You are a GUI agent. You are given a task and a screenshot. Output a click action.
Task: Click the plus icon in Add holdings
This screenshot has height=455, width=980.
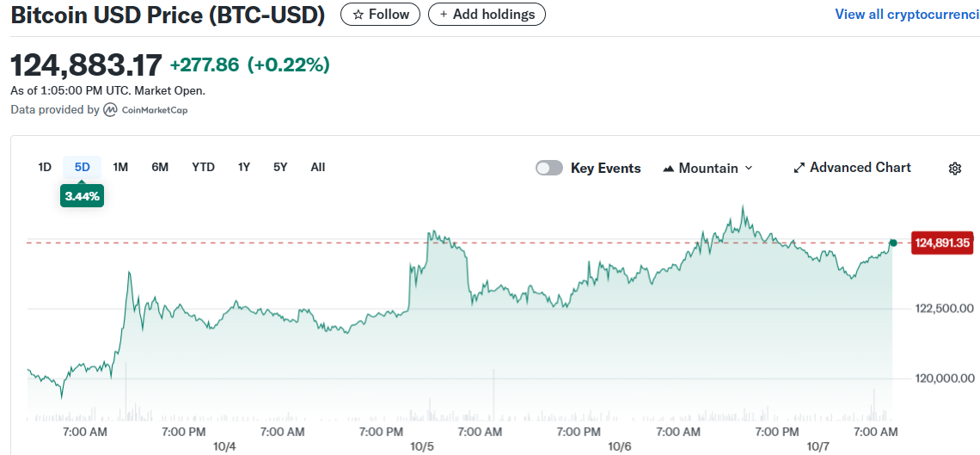tap(444, 15)
